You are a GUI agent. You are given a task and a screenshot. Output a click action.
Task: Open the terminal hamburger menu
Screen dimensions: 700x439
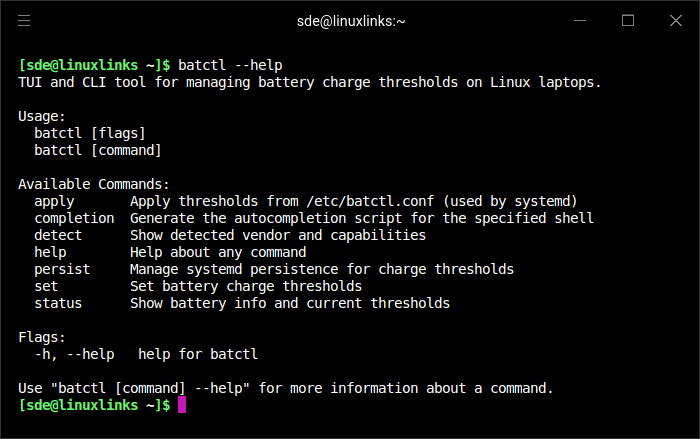[x=24, y=20]
